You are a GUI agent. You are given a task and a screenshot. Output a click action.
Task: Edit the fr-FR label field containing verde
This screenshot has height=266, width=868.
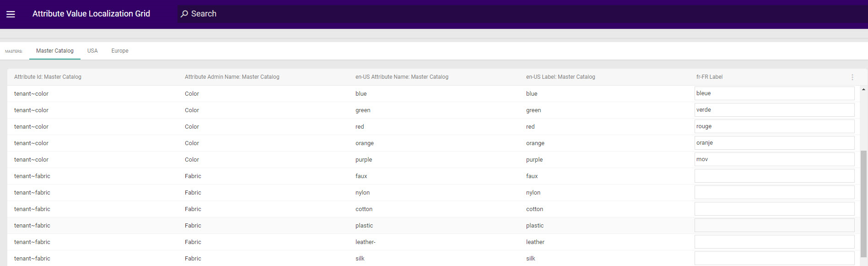click(774, 110)
